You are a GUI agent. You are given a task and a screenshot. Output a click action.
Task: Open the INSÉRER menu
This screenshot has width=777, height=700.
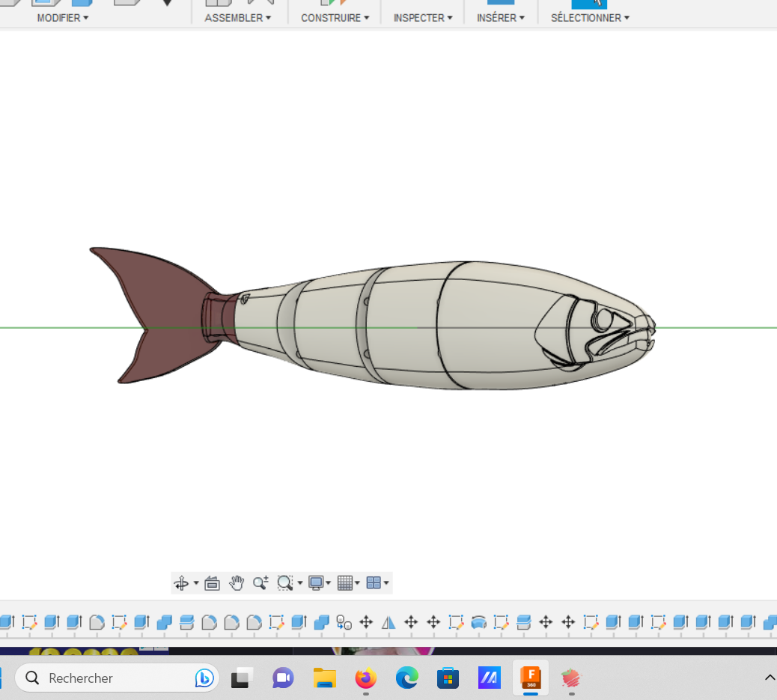[x=500, y=17]
